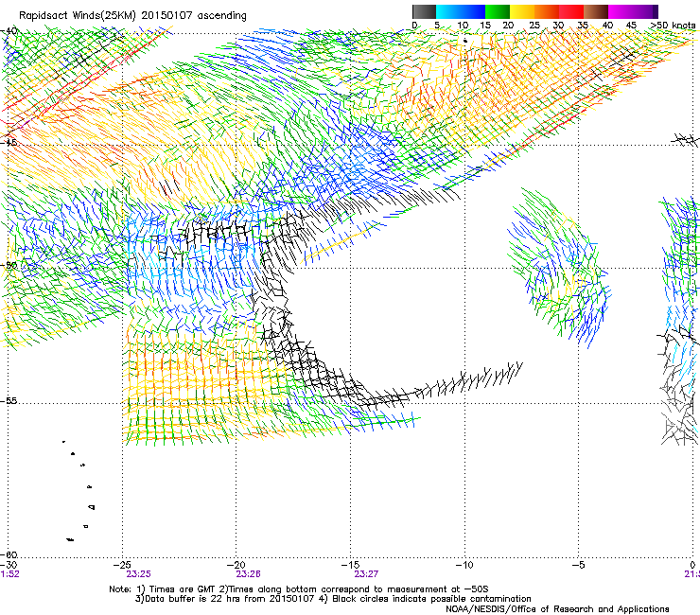Click the '35' legend scale label
Screen dimensions: 700x615
point(582,26)
